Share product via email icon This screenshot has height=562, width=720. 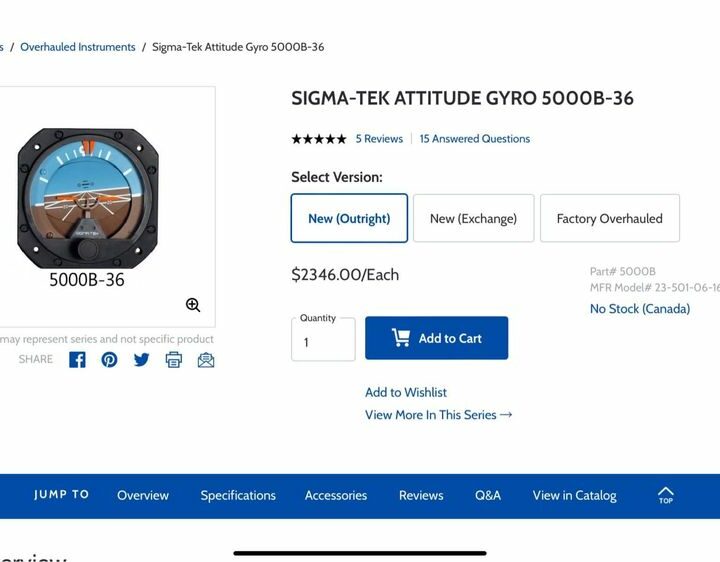[x=206, y=360]
